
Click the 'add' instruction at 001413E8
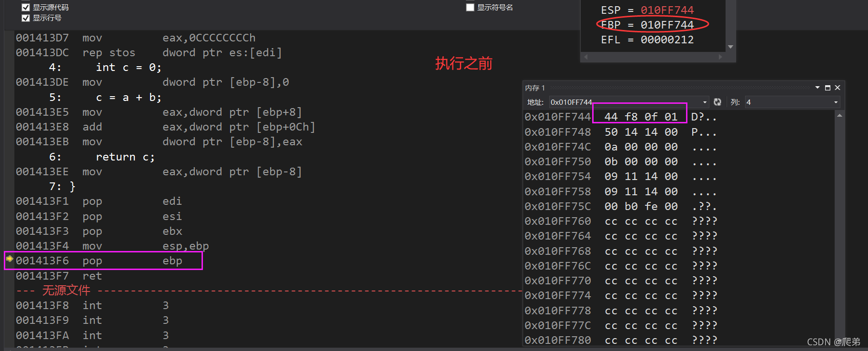[x=165, y=127]
